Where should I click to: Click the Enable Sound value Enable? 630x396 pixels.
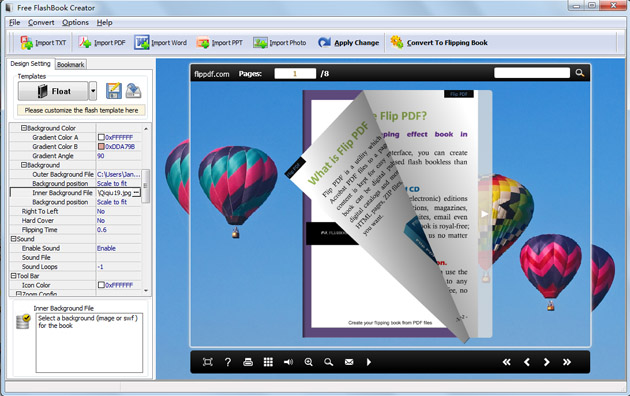(106, 248)
